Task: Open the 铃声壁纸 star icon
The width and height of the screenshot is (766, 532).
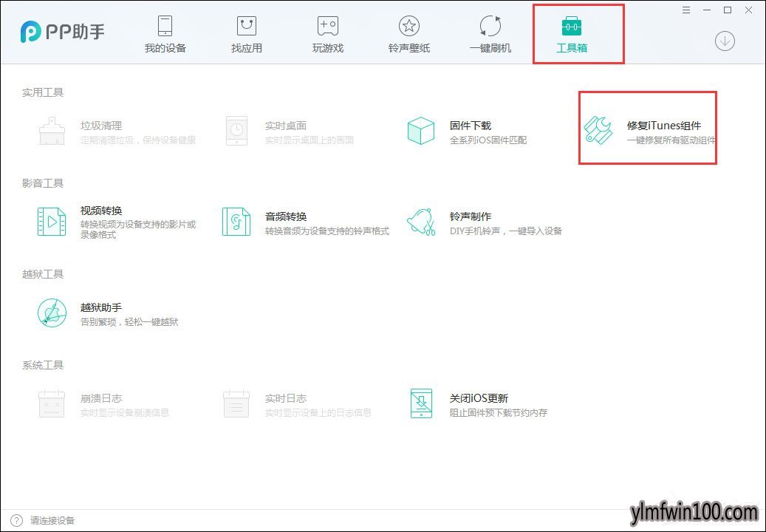Action: [409, 26]
